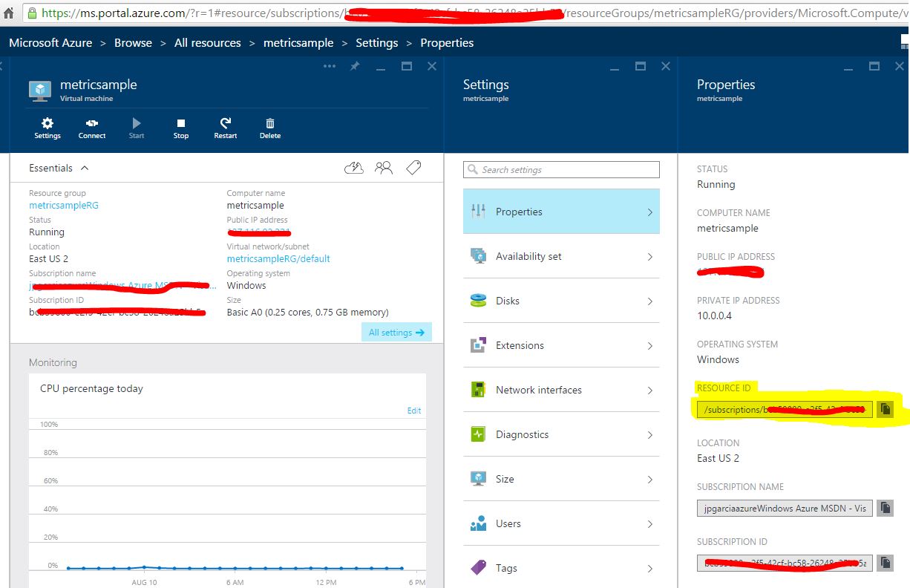Copy the Subscription ID to clipboard

(x=885, y=563)
